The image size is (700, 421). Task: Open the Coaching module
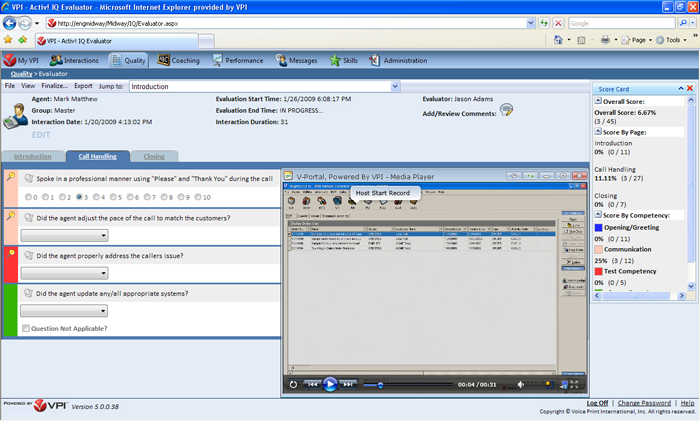(178, 60)
